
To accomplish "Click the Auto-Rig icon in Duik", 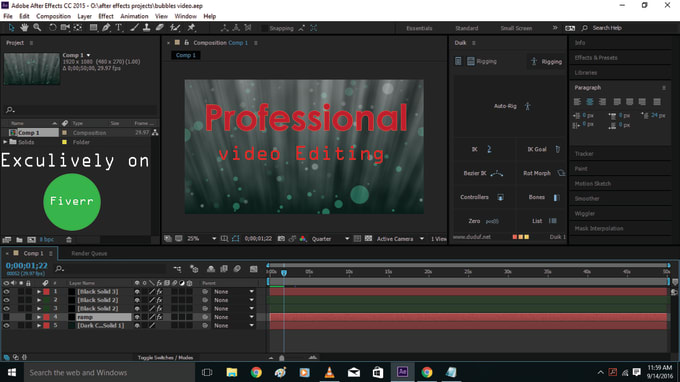I will coord(527,106).
